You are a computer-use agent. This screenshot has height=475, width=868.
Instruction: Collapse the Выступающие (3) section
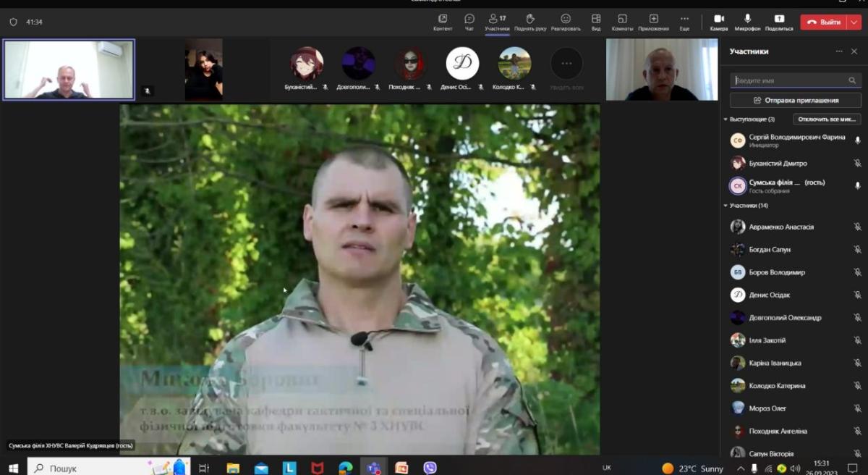[726, 119]
